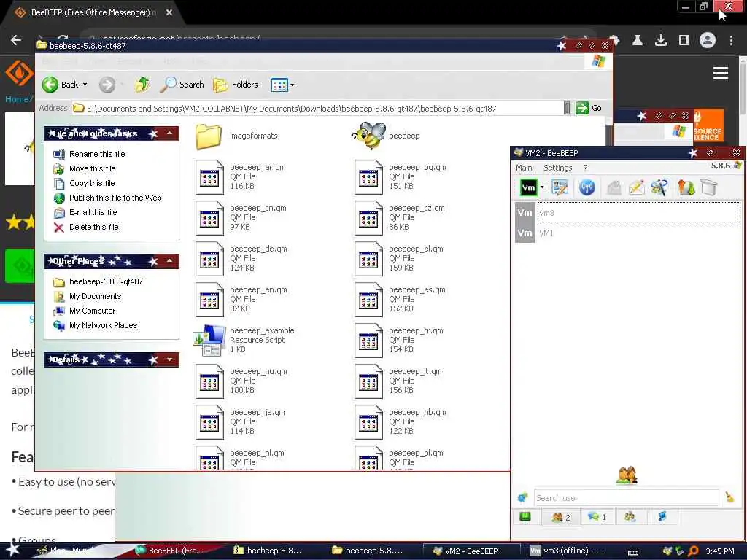Click the browser back arrow
This screenshot has width=747, height=560.
(16, 40)
